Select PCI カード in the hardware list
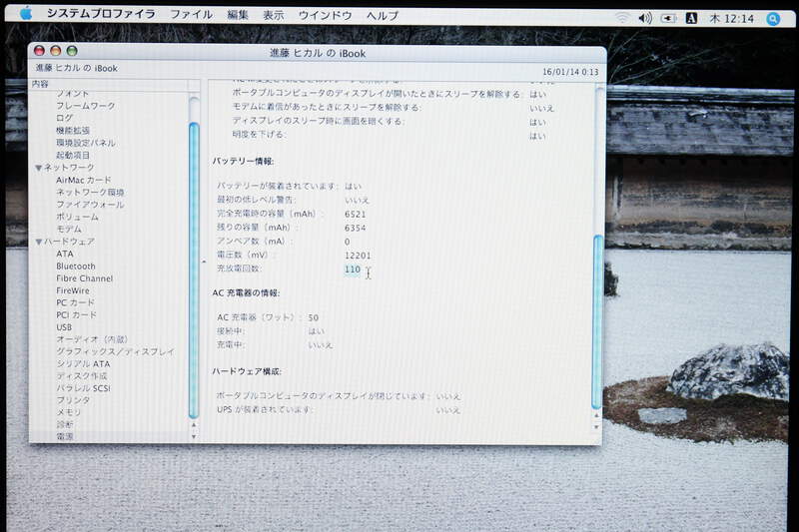Viewport: 799px width, 532px height. [77, 314]
